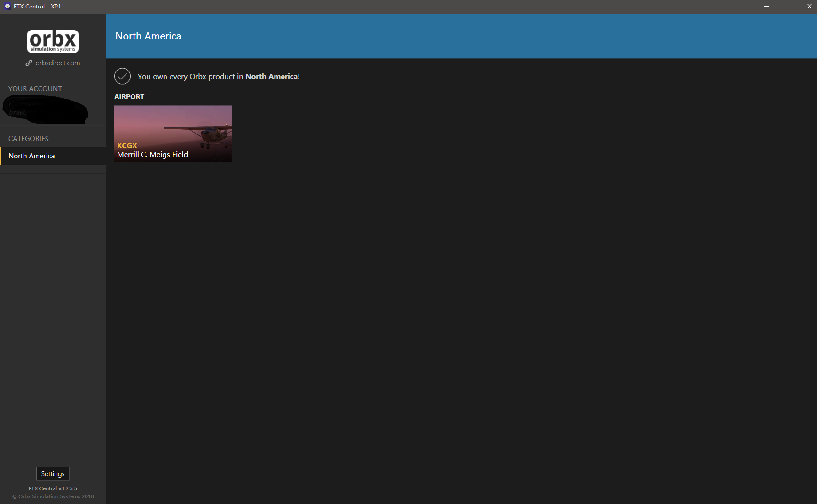Click the Orbx simulation systems logo
The image size is (817, 504).
coord(53,41)
